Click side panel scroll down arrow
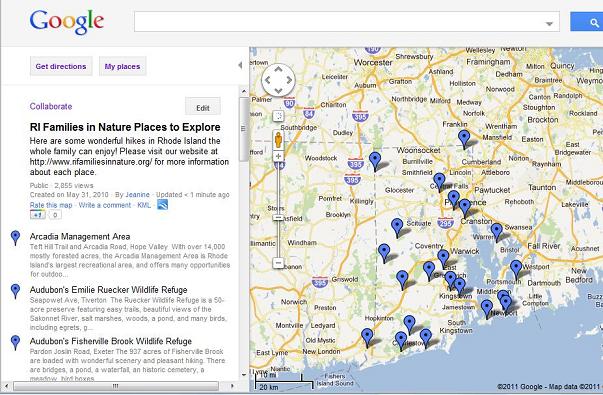This screenshot has height=395, width=603. [x=244, y=375]
